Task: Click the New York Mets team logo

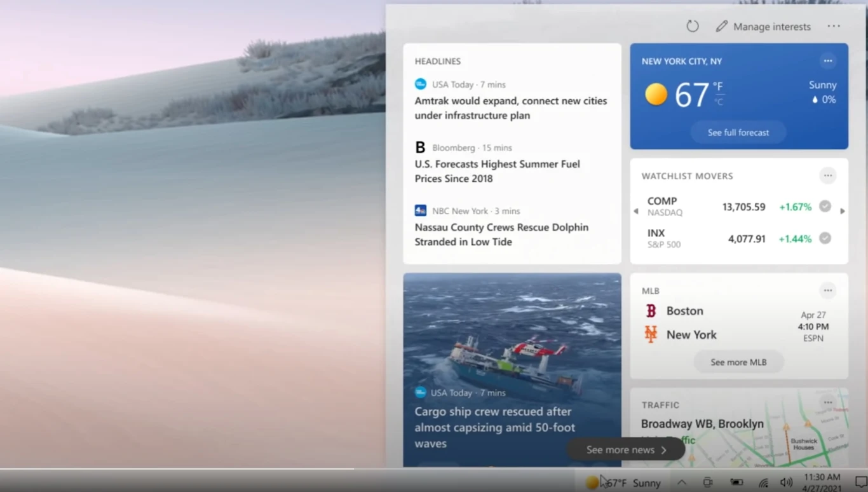Action: (651, 334)
